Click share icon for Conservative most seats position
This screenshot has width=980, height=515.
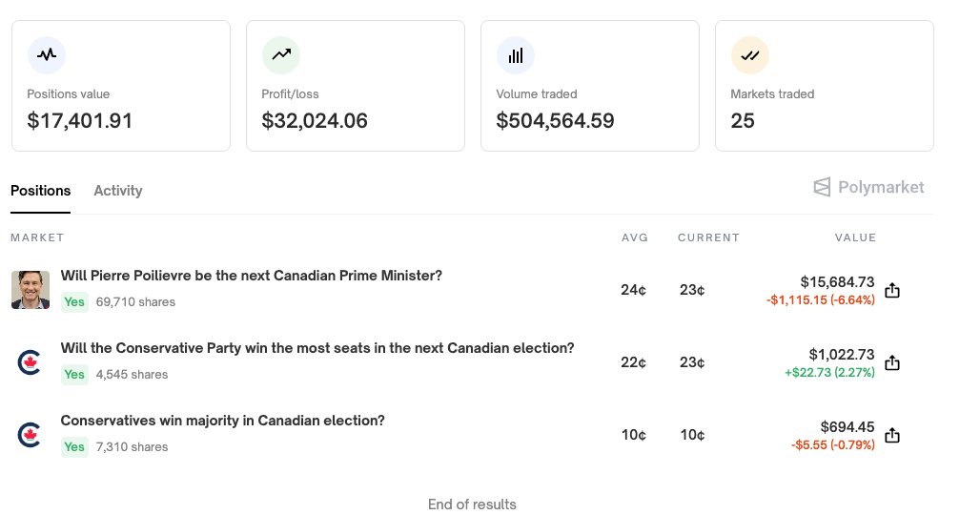click(892, 362)
